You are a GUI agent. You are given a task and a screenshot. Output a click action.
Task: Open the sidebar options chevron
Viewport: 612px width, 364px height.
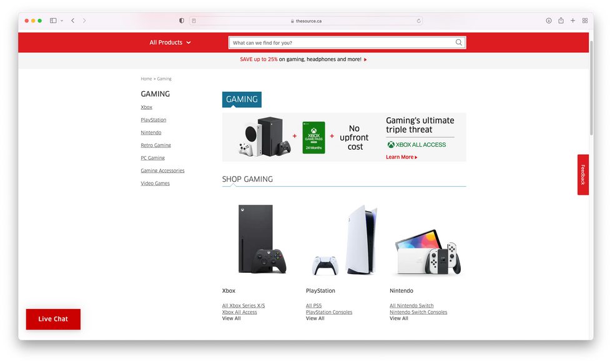click(62, 21)
